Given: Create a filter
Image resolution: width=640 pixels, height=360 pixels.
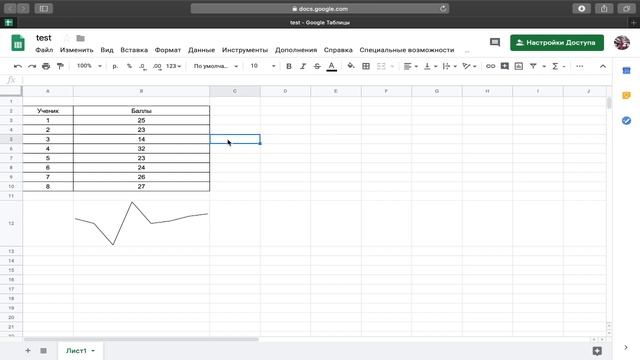Looking at the screenshot, I should (533, 66).
